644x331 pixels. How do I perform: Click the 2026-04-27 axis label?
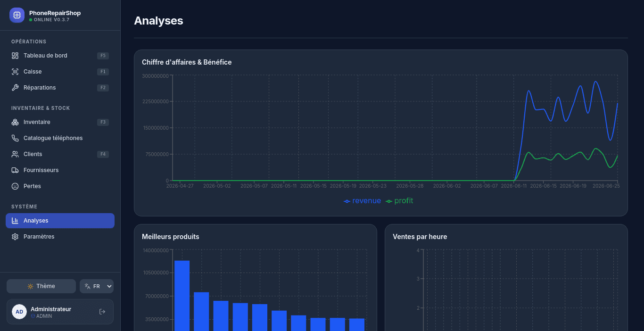coord(180,186)
